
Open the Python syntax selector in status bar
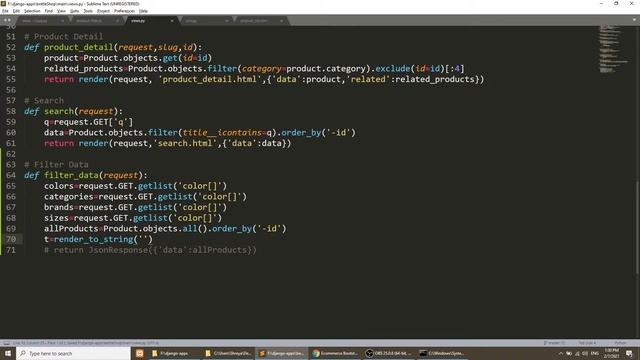[620, 343]
